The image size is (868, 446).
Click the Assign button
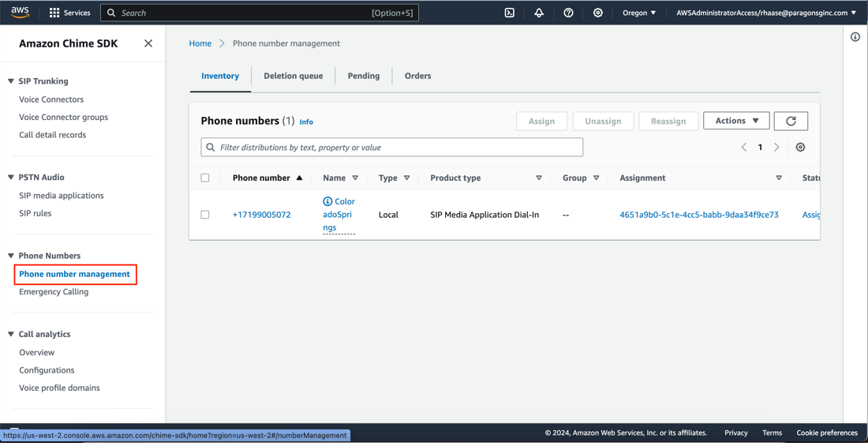541,122
